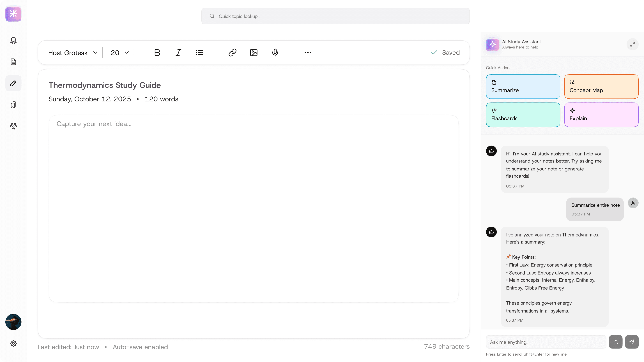Open the bookmarks icon in the sidebar
644x362 pixels.
[13, 105]
